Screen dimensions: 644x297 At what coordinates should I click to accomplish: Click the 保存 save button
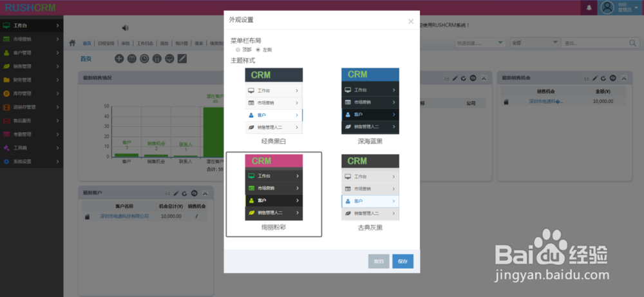coord(402,262)
